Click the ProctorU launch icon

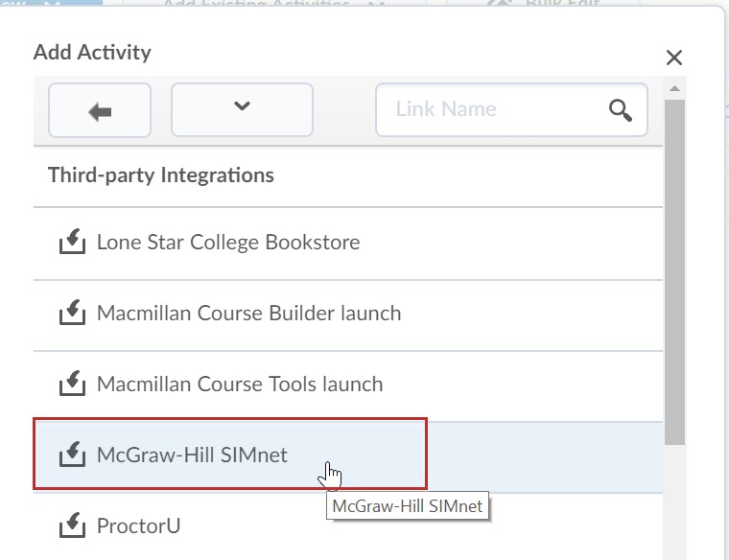tap(72, 526)
